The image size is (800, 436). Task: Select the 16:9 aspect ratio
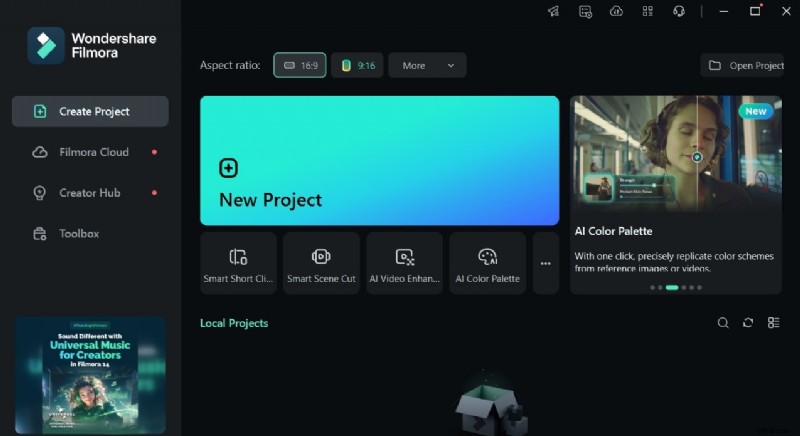click(x=300, y=65)
